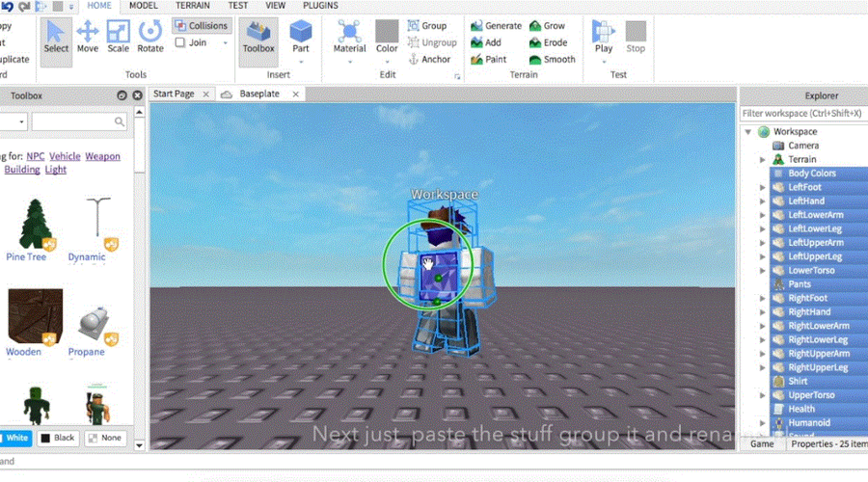Follow the Vehicle category link
The image size is (868, 482).
pyautogui.click(x=65, y=156)
